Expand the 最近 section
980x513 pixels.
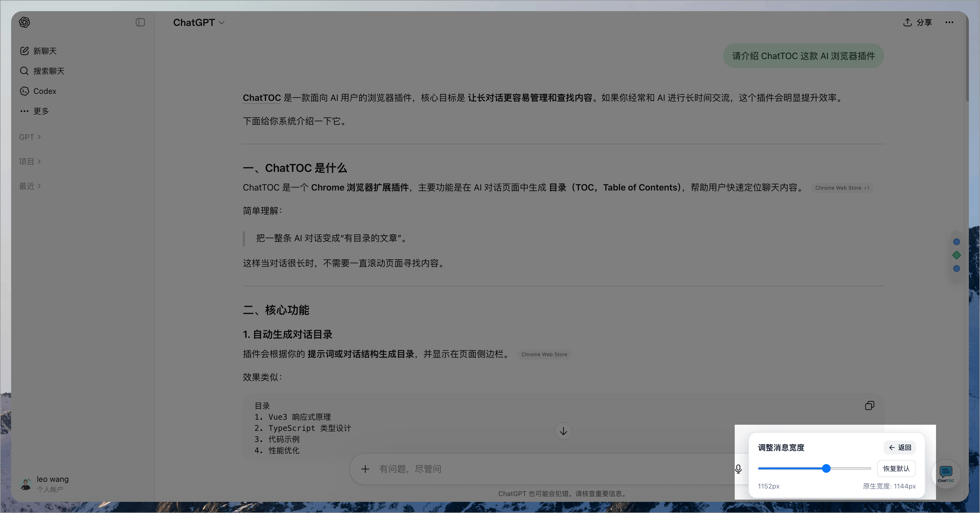point(30,186)
